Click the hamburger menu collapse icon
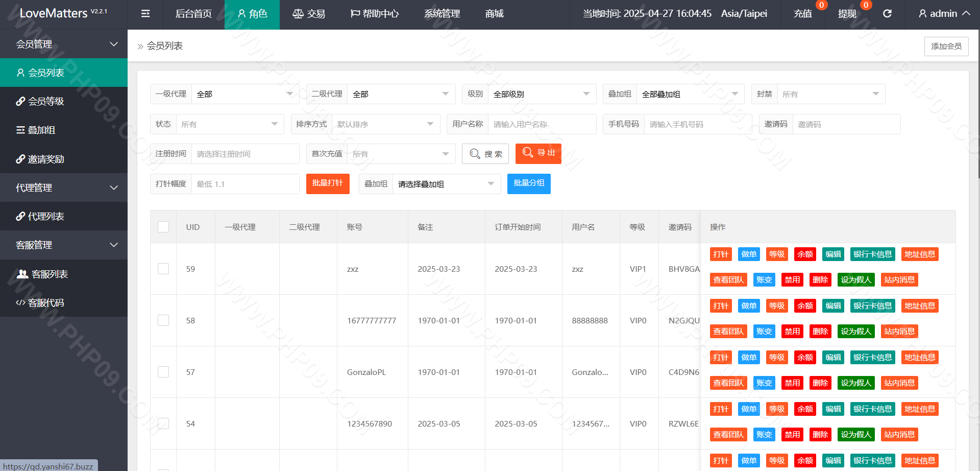This screenshot has width=980, height=471. (145, 14)
